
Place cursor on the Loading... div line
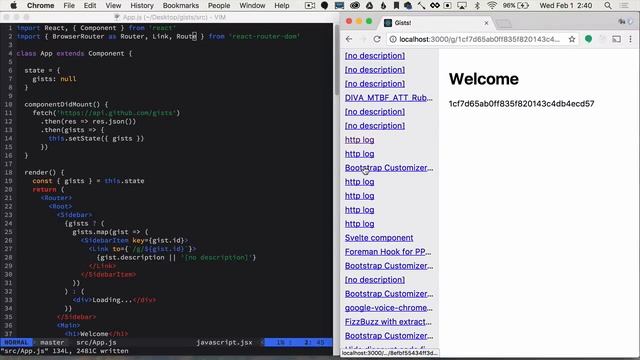click(x=114, y=300)
